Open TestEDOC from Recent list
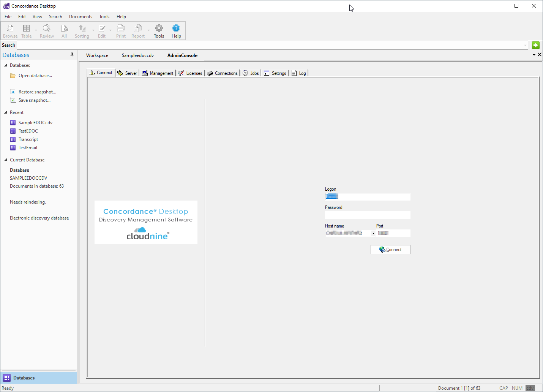543x392 pixels. 28,131
